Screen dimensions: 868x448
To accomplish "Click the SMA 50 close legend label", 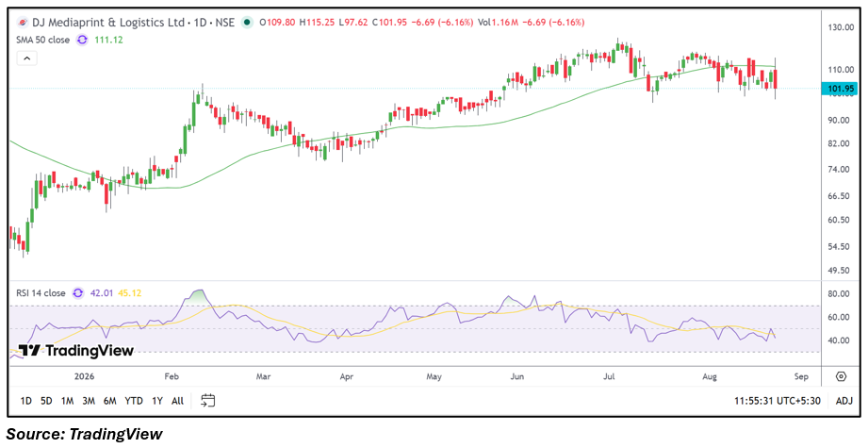I will click(42, 40).
